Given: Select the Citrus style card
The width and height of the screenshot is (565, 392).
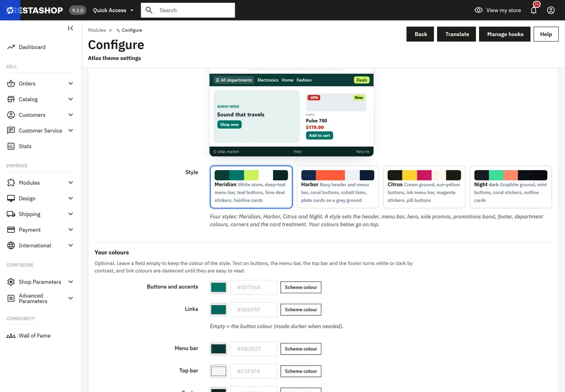Looking at the screenshot, I should (424, 187).
